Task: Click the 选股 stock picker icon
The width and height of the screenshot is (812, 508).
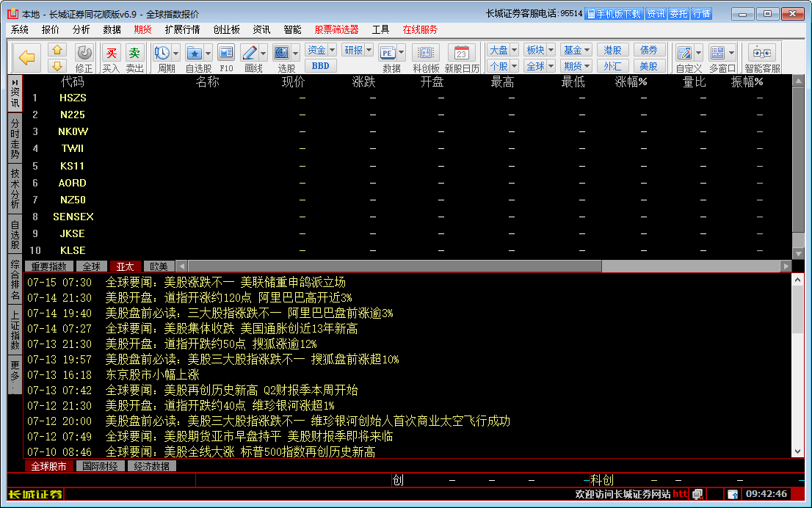Action: coord(282,53)
